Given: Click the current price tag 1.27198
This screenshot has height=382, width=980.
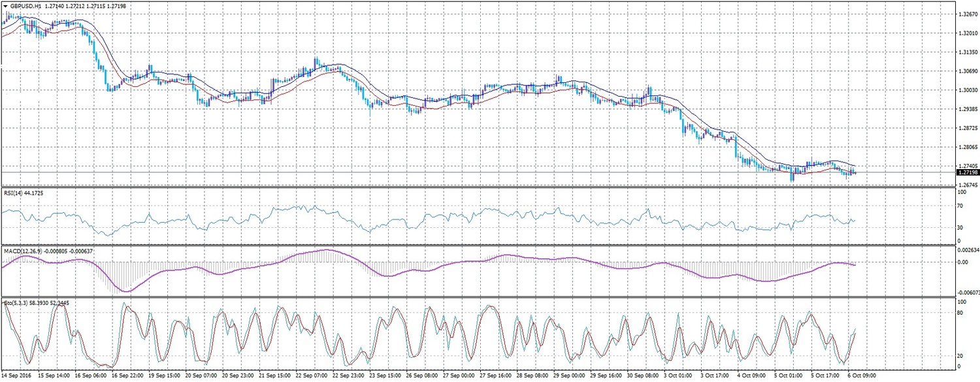Looking at the screenshot, I should (967, 172).
